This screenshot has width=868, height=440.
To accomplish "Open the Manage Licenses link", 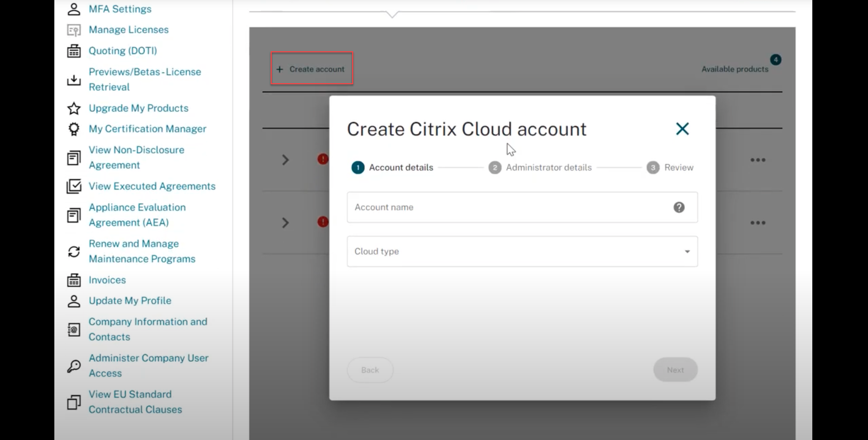I will point(128,30).
